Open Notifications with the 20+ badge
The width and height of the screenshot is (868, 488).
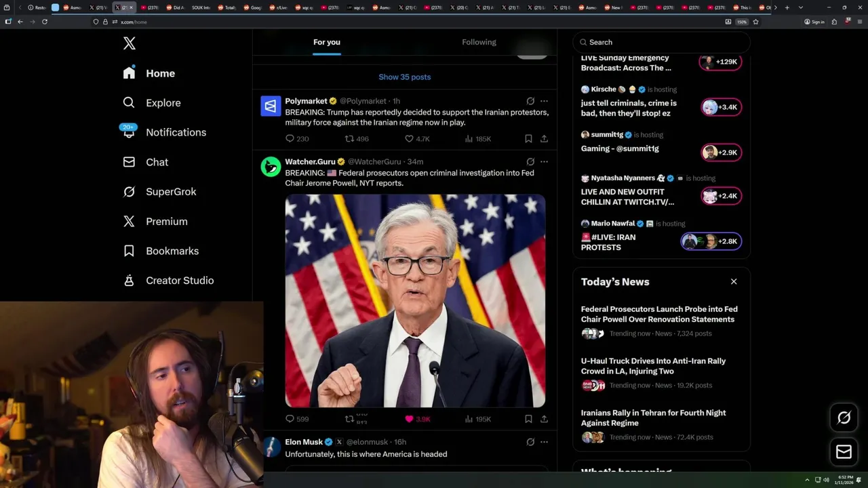click(x=163, y=132)
